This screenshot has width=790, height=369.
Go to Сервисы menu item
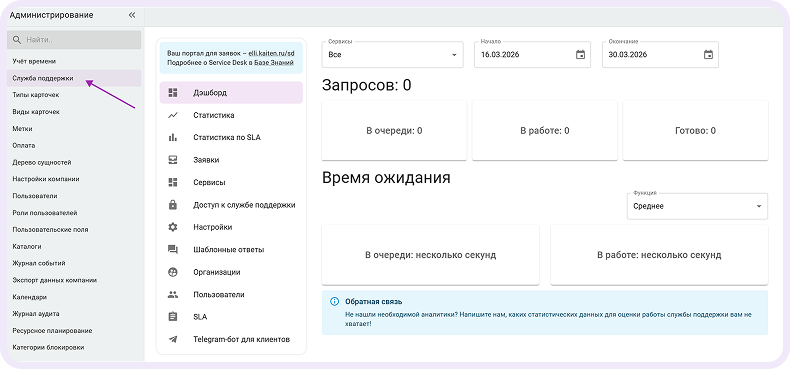pyautogui.click(x=231, y=182)
